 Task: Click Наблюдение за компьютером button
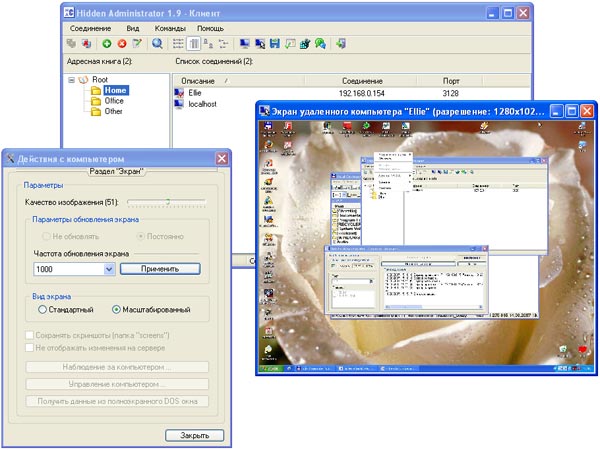tap(117, 367)
